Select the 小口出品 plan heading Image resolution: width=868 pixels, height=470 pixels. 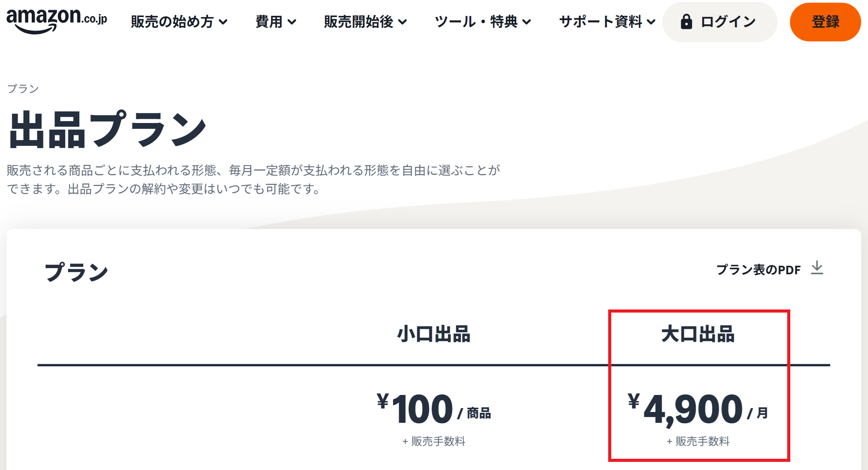pyautogui.click(x=434, y=334)
